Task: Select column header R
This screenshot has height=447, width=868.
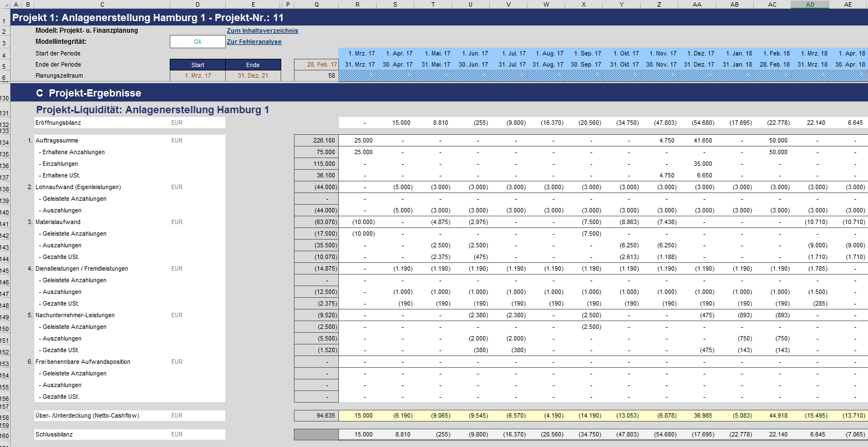Action: tap(357, 4)
